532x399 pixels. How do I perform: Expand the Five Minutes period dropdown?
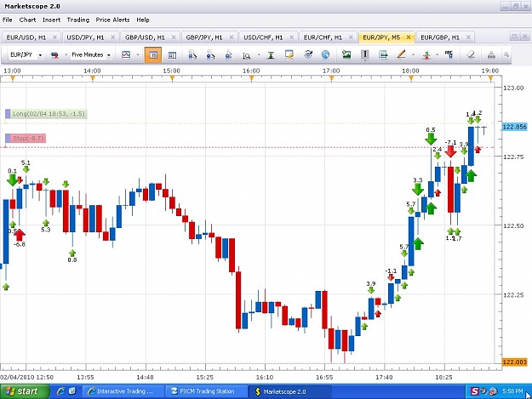pos(109,55)
